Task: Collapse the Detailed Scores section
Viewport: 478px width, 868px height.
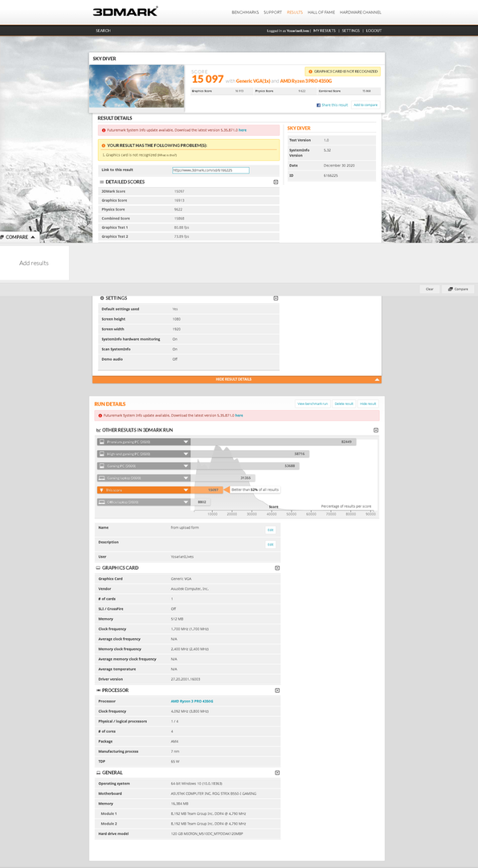Action: click(x=276, y=182)
